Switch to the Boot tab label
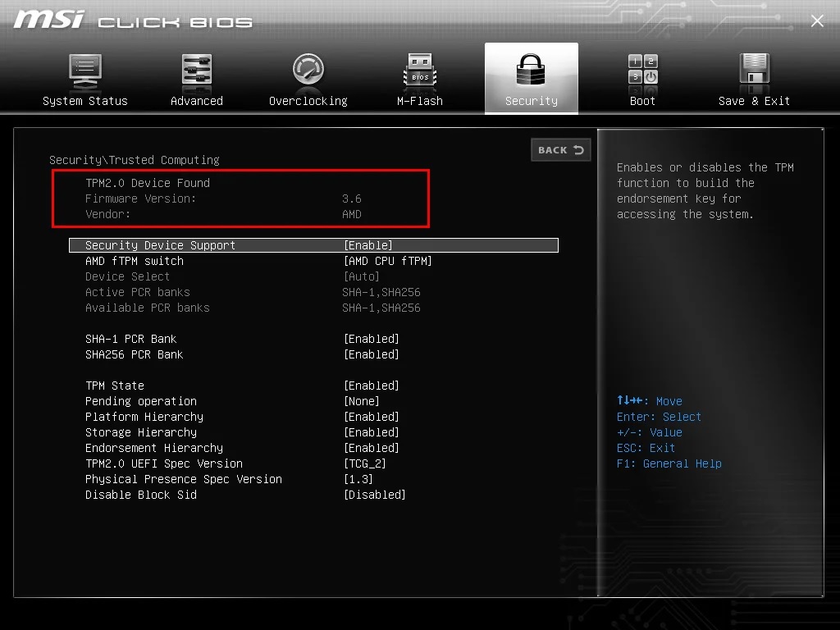Image resolution: width=840 pixels, height=630 pixels. pyautogui.click(x=642, y=101)
